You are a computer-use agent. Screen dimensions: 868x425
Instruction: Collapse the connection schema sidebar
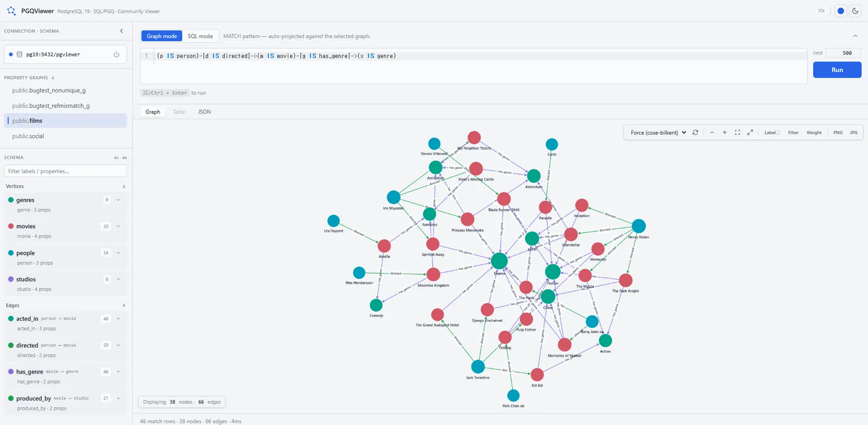click(122, 31)
